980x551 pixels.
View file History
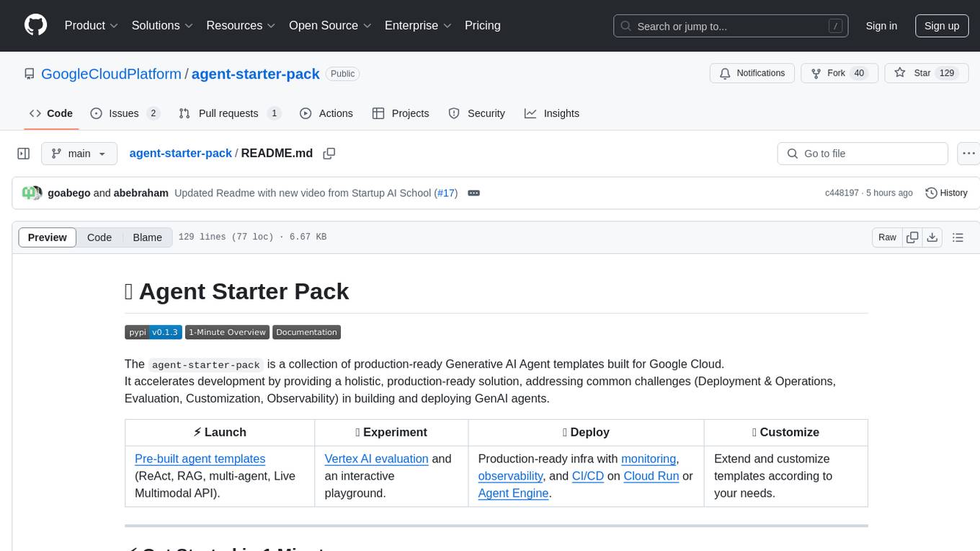coord(946,193)
